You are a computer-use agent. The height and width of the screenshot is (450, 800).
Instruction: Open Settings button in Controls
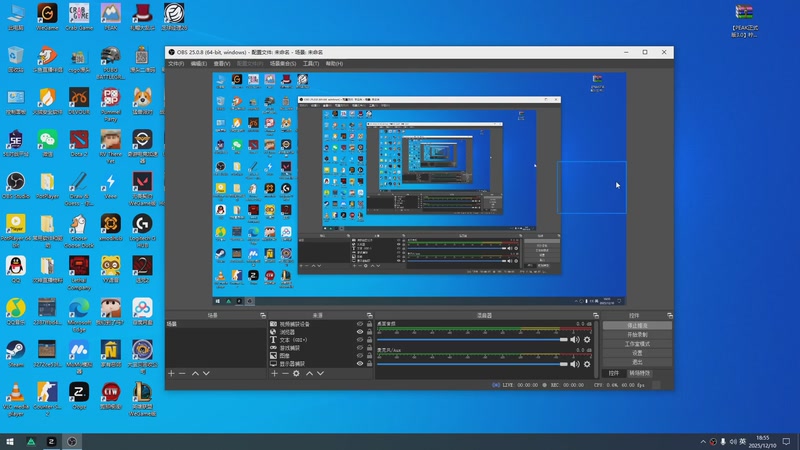click(637, 353)
